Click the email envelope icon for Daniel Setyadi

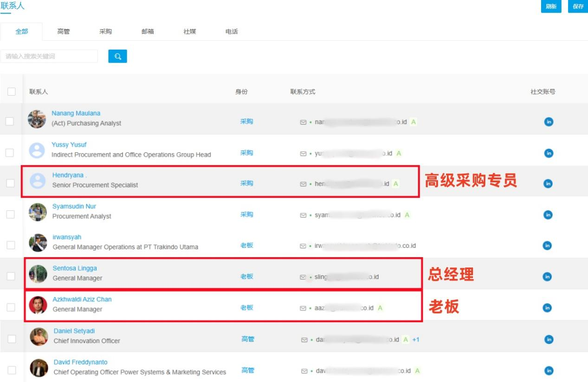tap(304, 340)
